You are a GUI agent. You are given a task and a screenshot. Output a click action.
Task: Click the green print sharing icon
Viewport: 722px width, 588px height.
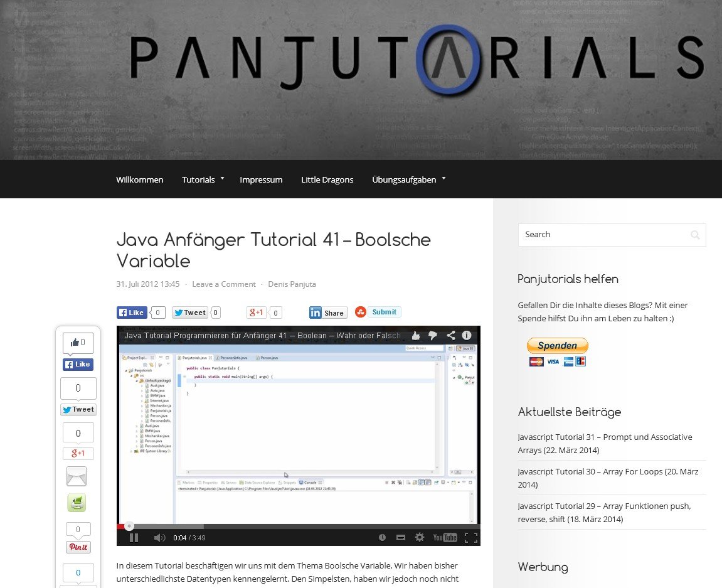77,502
